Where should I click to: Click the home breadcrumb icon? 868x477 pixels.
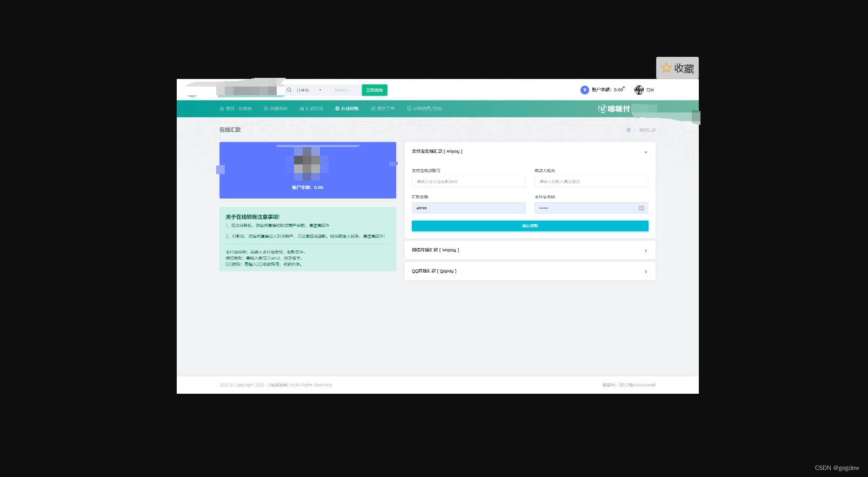tap(629, 130)
